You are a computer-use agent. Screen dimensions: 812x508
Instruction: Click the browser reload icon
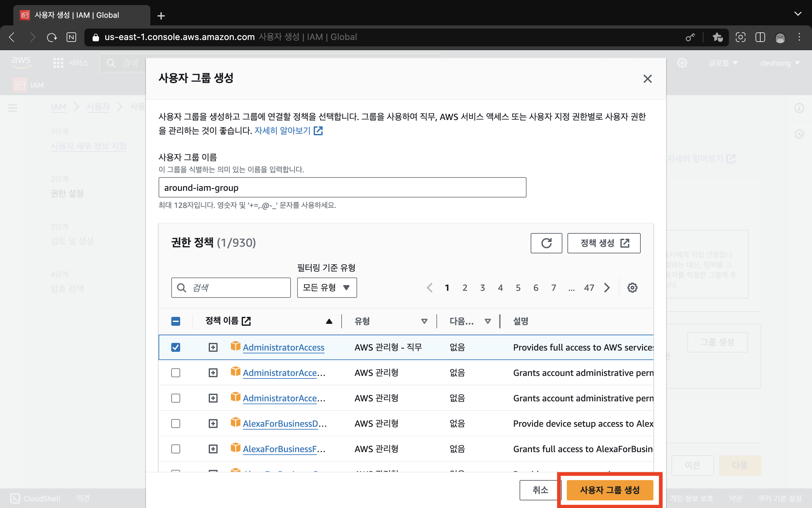[52, 37]
